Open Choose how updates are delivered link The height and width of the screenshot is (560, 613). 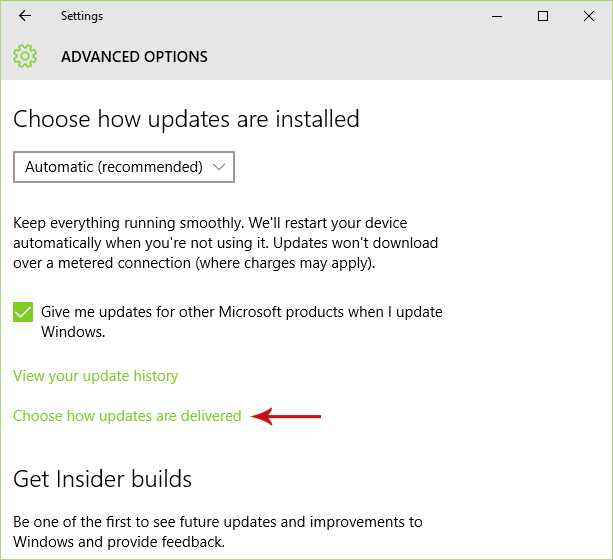coord(127,416)
